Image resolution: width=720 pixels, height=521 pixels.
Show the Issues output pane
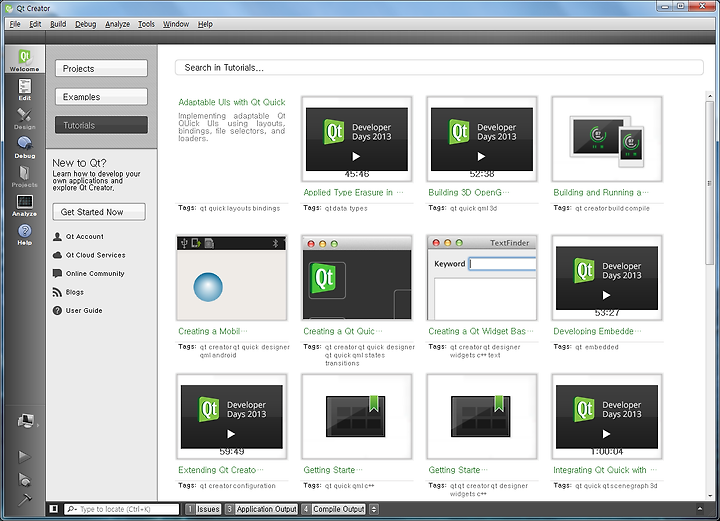pos(203,509)
